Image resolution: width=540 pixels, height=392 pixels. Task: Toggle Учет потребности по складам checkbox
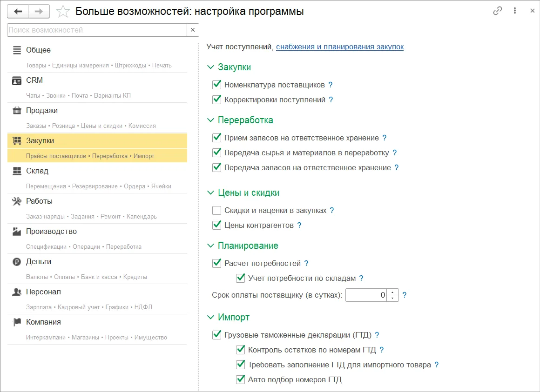point(240,278)
